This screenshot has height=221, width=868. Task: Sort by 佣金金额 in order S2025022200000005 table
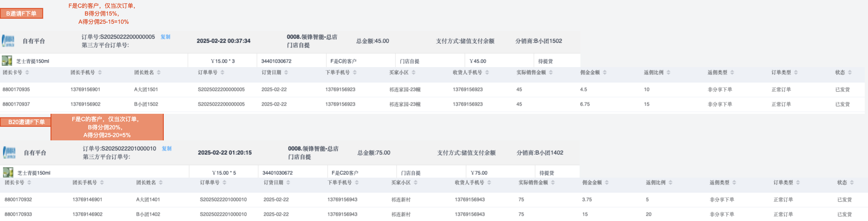605,72
